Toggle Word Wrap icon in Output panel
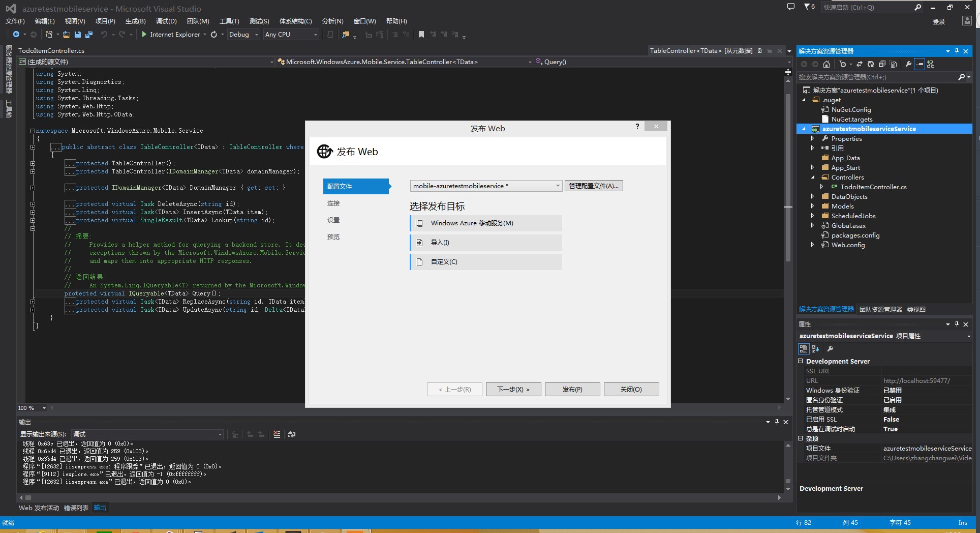 pyautogui.click(x=292, y=434)
